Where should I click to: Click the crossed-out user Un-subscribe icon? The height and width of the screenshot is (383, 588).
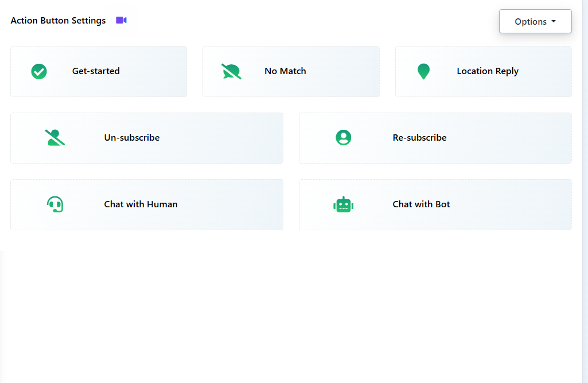click(55, 138)
